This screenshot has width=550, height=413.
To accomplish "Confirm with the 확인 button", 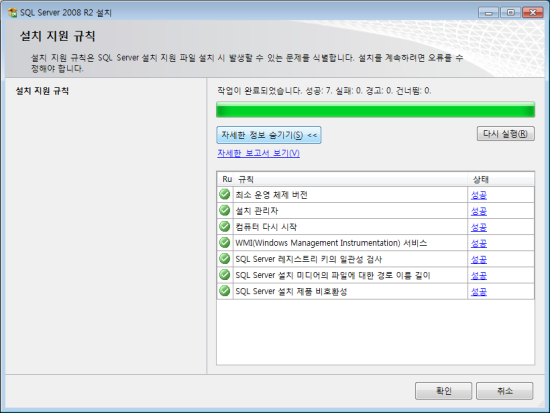I will coord(443,391).
